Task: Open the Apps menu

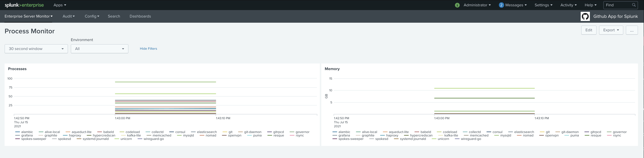Action: (60, 5)
